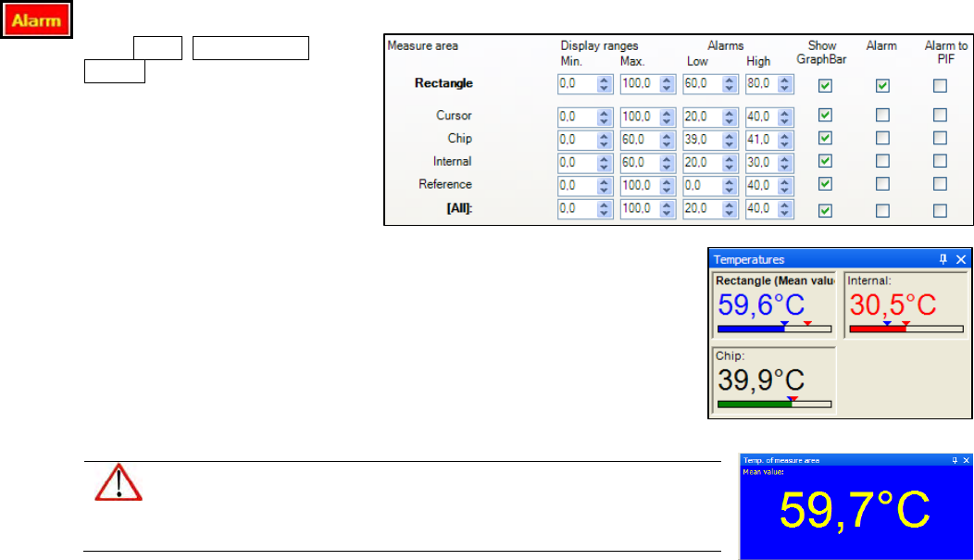Viewport: 974px width, 560px height.
Task: Click the Chip green temperature bar
Action: tap(754, 404)
